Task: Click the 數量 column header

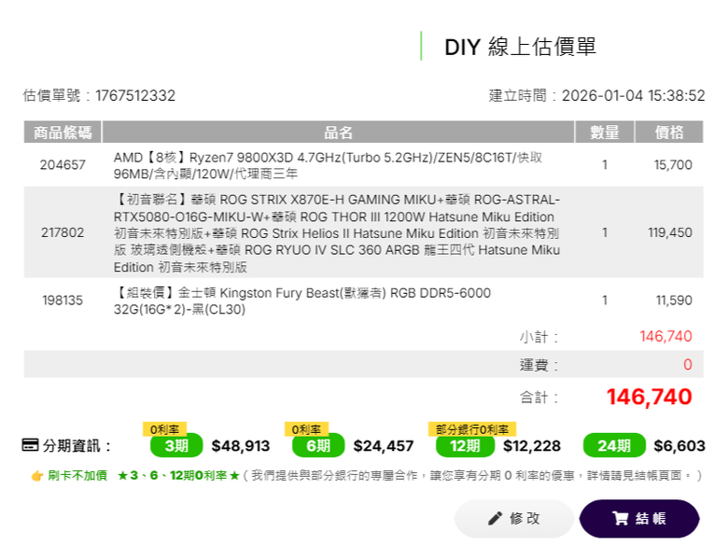Action: click(605, 133)
